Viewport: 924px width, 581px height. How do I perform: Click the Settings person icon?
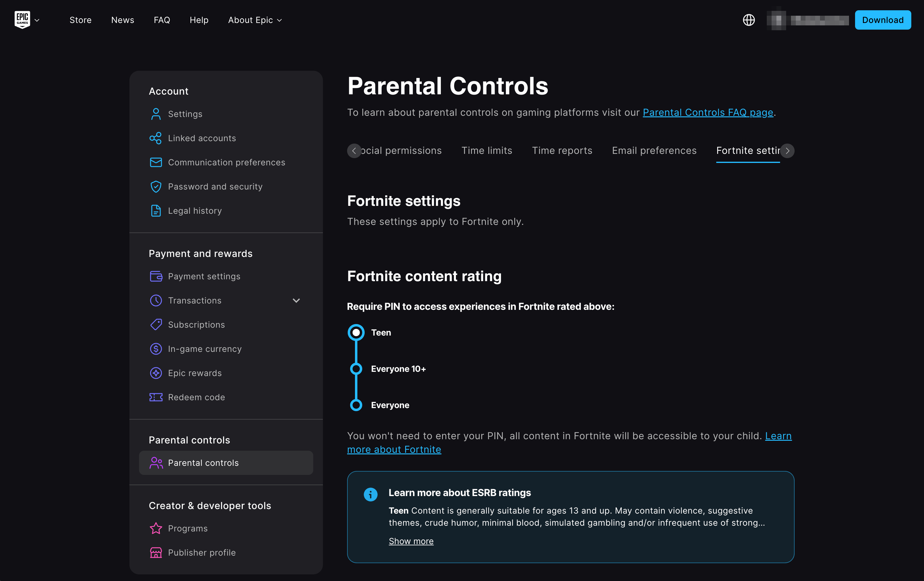156,114
